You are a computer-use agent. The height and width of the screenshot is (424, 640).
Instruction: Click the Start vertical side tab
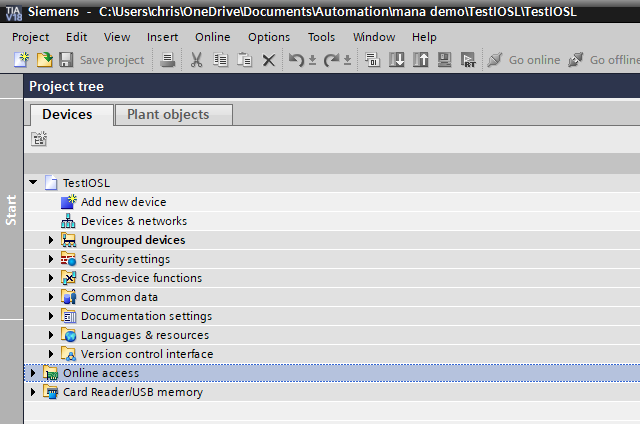coord(11,210)
